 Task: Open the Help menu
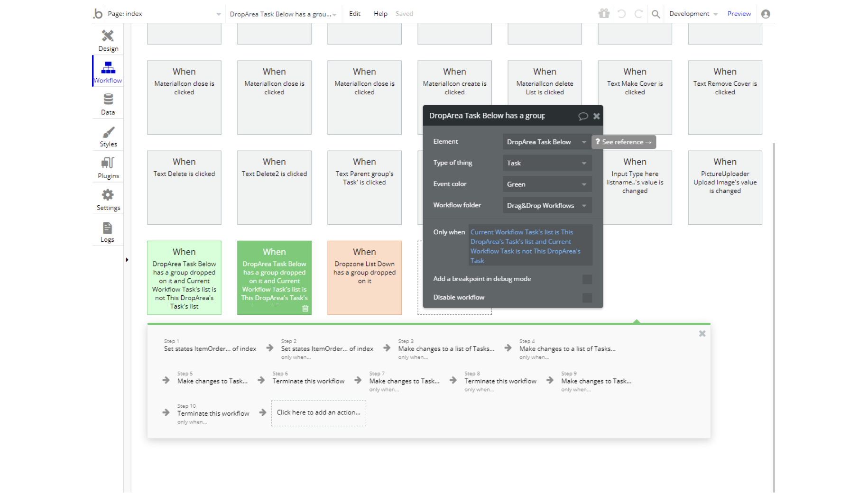[x=380, y=14]
